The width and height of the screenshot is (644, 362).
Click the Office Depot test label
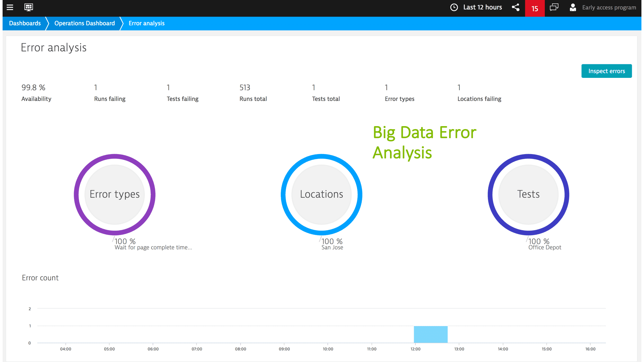click(x=545, y=247)
